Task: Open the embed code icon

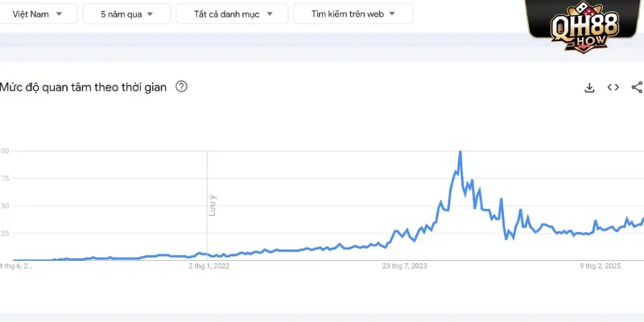Action: [613, 88]
